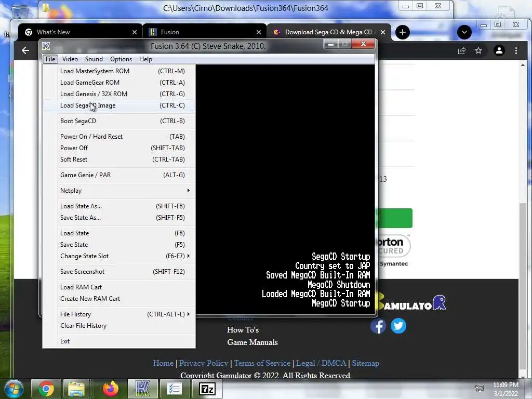Image resolution: width=532 pixels, height=399 pixels.
Task: Open the browser three-dot menu
Action: click(x=516, y=50)
